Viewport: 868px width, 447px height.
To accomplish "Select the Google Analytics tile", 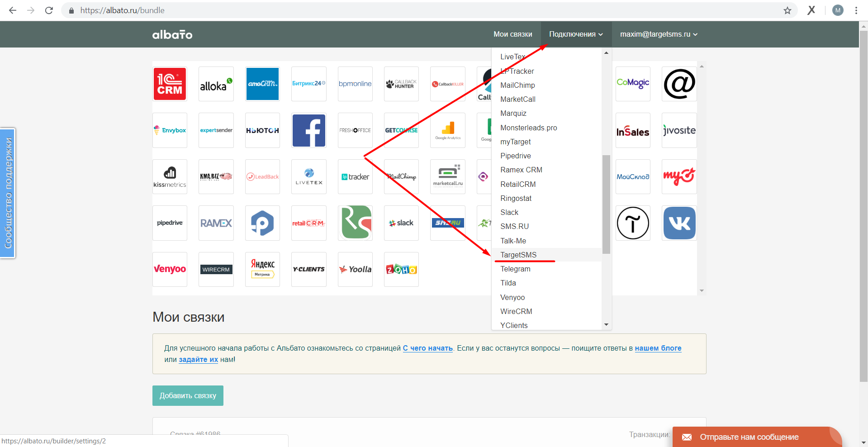I will 448,130.
